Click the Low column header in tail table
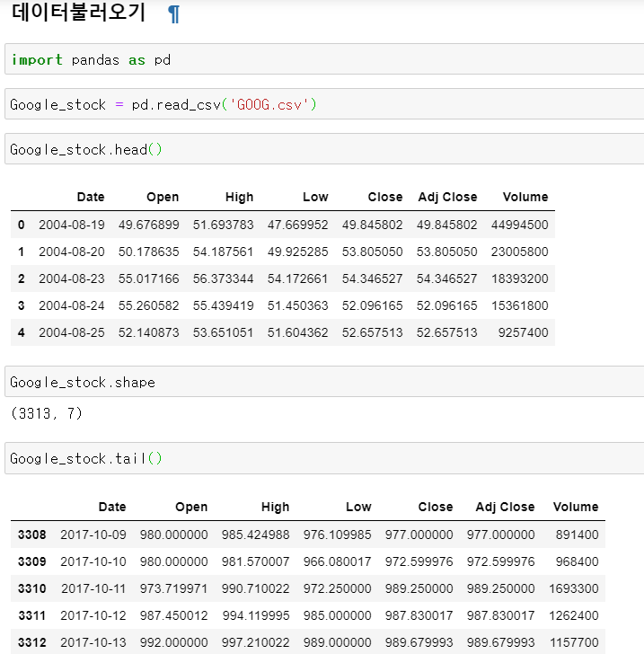Image resolution: width=644 pixels, height=654 pixels. [358, 507]
